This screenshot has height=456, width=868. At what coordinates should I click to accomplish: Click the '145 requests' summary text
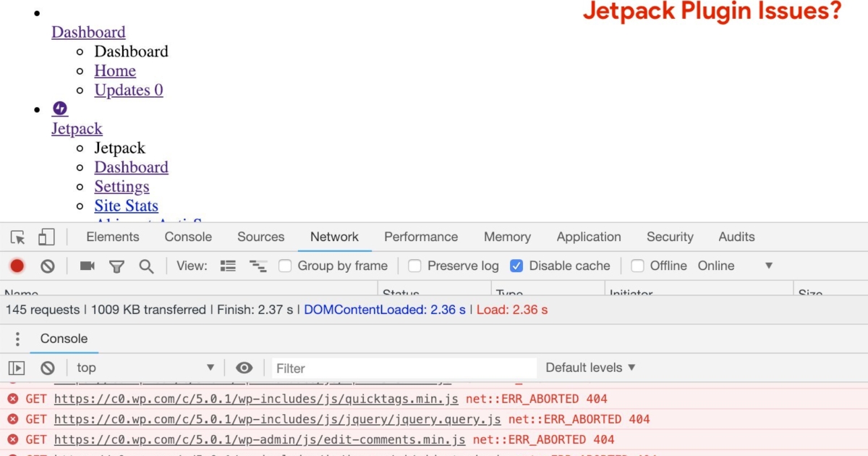click(x=43, y=310)
